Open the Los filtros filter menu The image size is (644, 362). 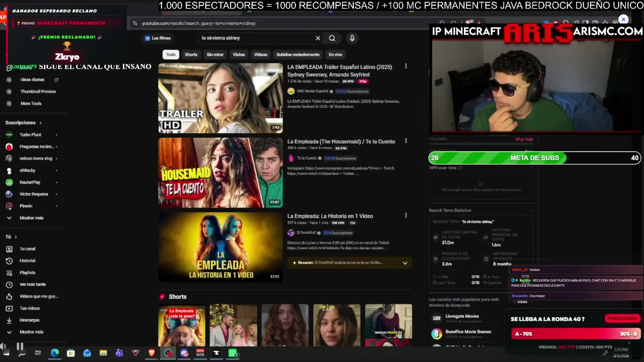pyautogui.click(x=158, y=38)
